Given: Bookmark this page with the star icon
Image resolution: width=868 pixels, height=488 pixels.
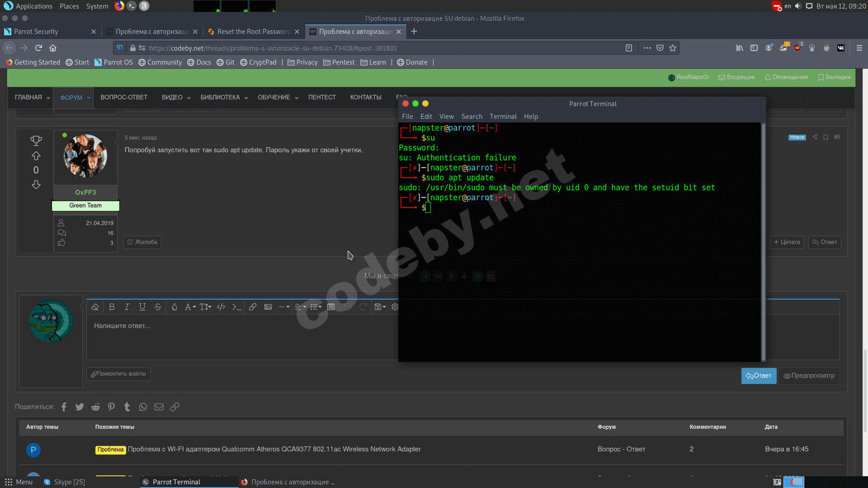Looking at the screenshot, I should [x=673, y=48].
